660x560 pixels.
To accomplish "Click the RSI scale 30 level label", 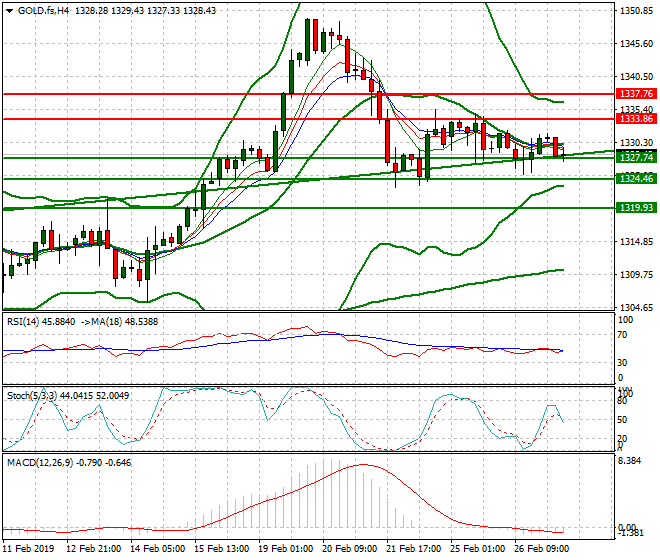I will click(x=623, y=363).
